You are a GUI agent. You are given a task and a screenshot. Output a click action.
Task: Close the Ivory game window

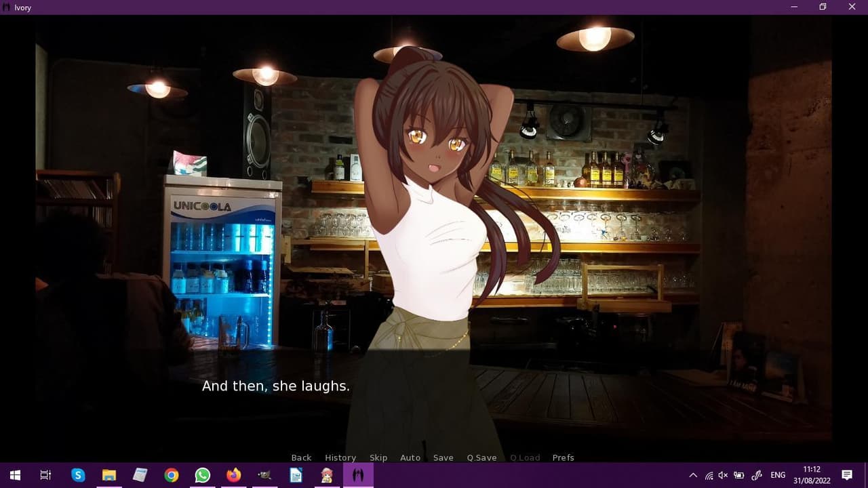pyautogui.click(x=852, y=7)
